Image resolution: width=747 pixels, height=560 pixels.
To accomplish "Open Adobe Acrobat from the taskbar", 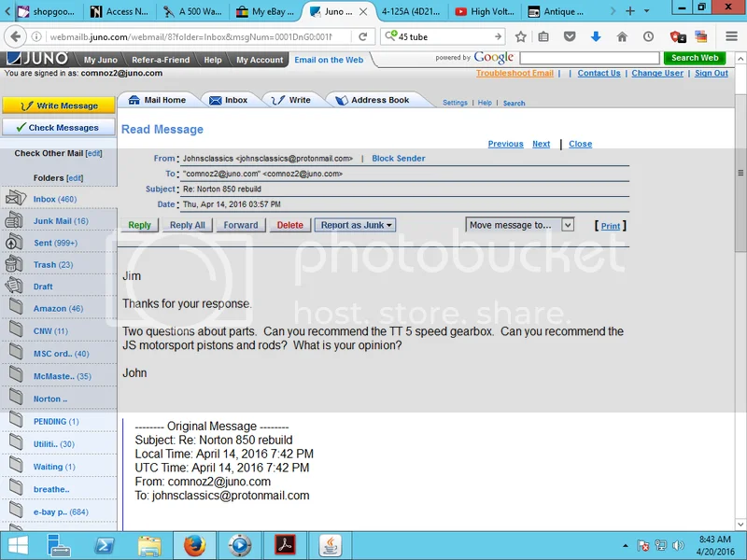I will pos(284,544).
